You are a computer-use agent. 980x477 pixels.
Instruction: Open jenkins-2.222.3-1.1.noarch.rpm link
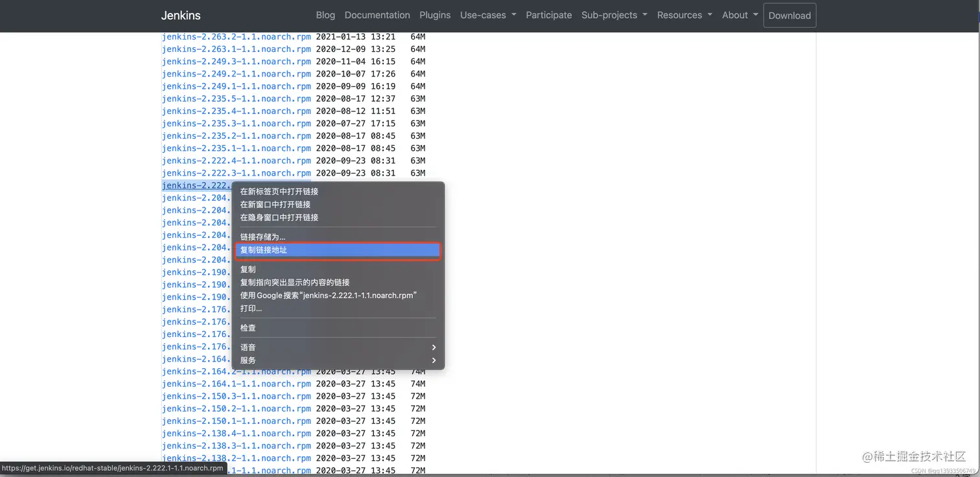pos(237,173)
